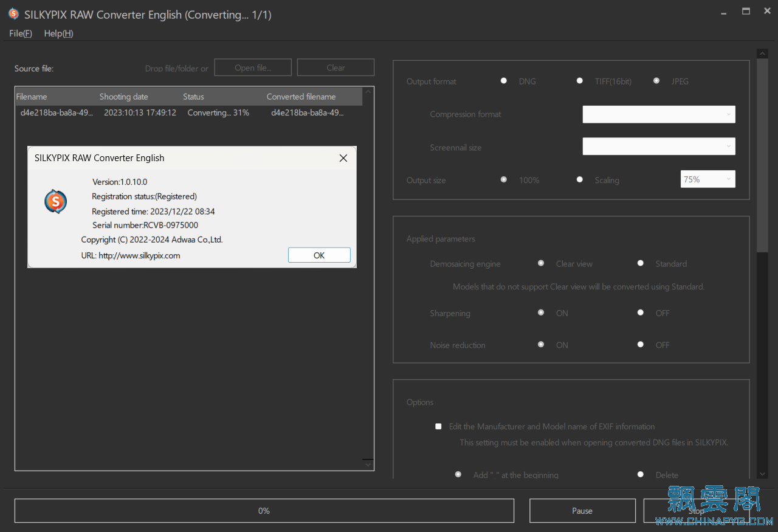
Task: Turn Sharpening OFF
Action: (641, 313)
